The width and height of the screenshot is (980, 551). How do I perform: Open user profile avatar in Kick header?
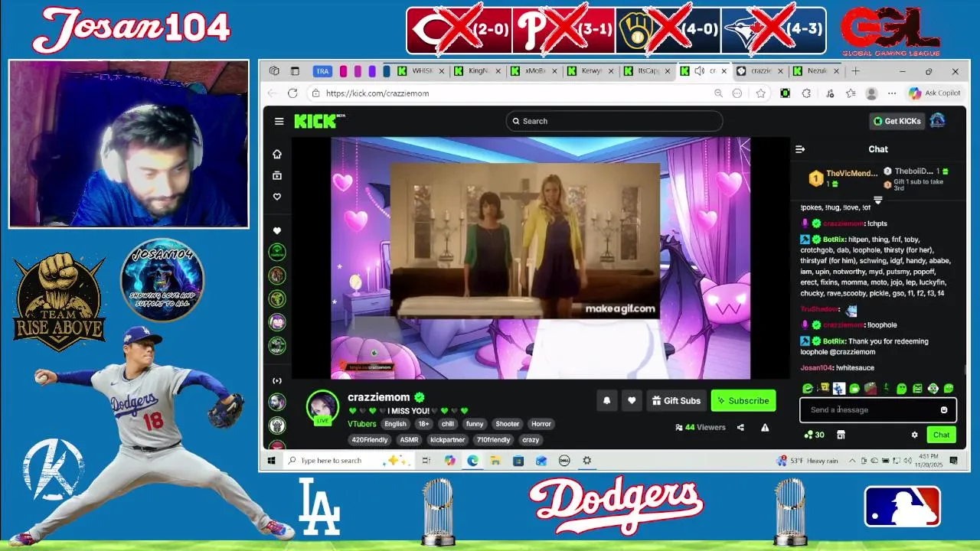point(937,121)
